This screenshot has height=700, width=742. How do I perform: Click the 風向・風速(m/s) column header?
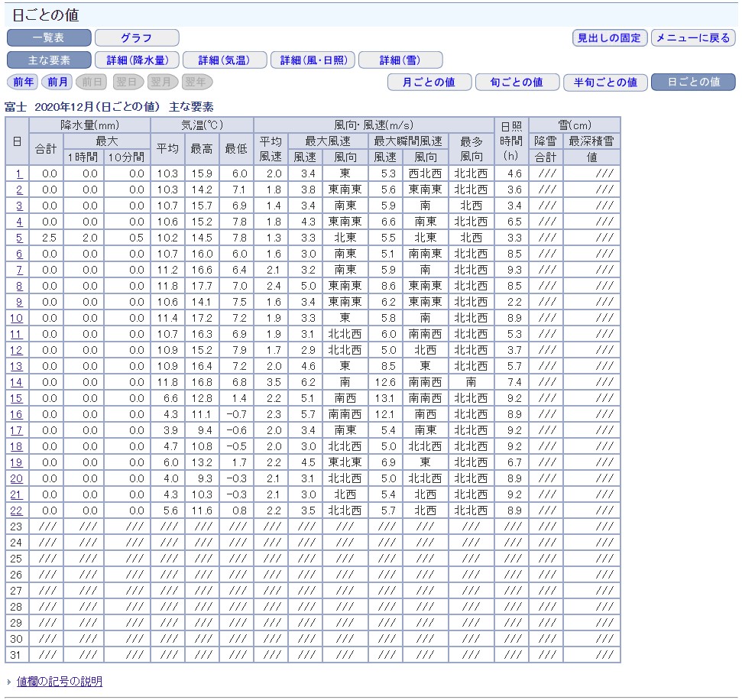[374, 125]
